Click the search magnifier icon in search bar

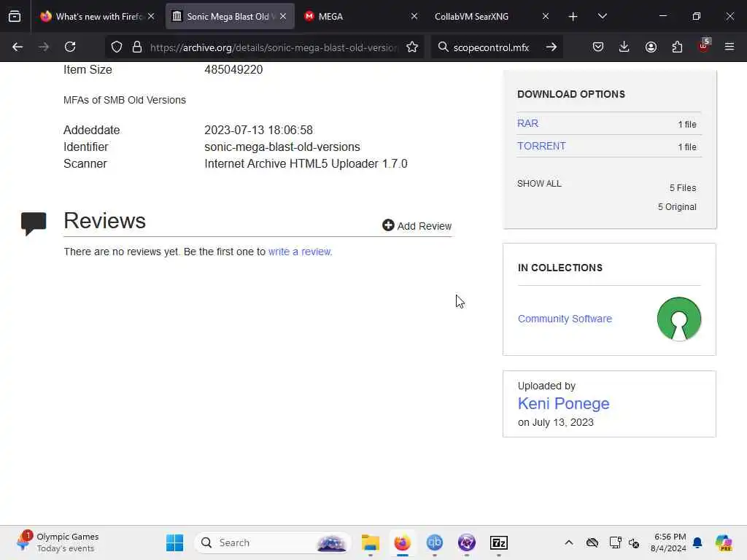tap(443, 47)
